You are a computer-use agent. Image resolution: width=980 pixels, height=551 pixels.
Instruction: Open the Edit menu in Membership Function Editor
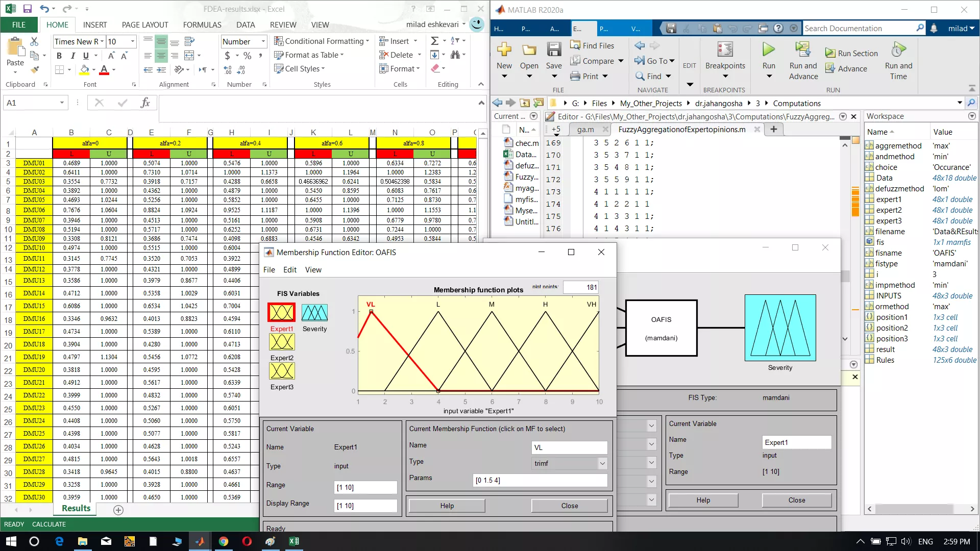point(290,270)
